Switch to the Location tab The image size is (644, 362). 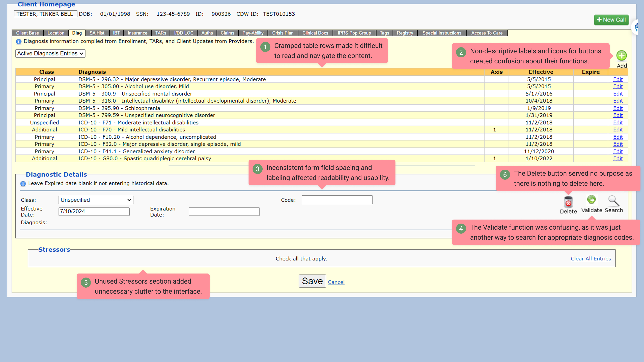56,33
